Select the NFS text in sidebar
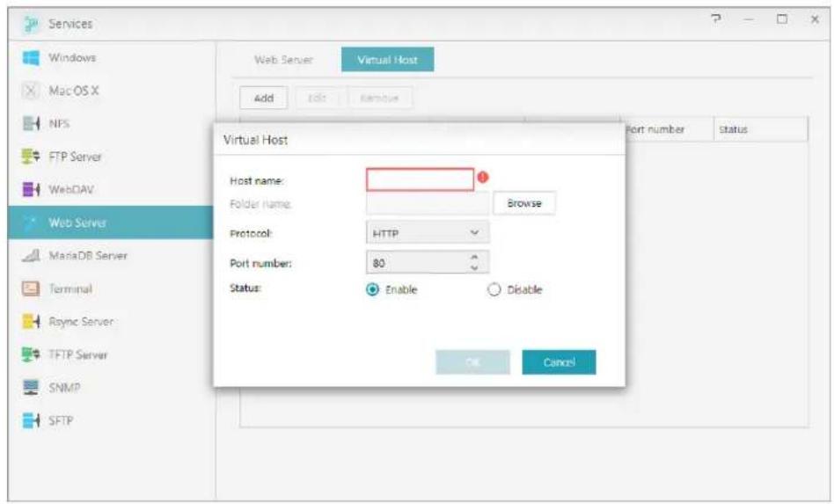 click(59, 124)
